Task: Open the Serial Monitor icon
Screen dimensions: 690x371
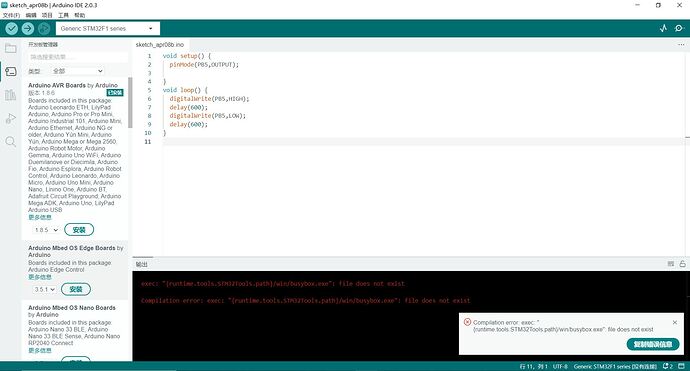Action: (679, 28)
